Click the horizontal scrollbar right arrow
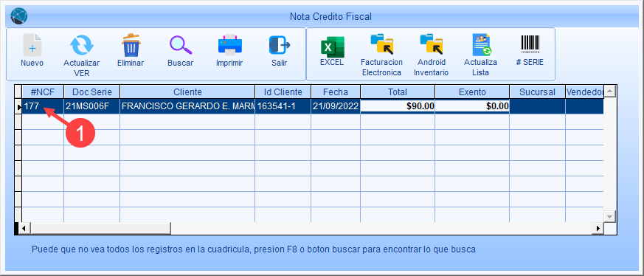 (x=598, y=227)
